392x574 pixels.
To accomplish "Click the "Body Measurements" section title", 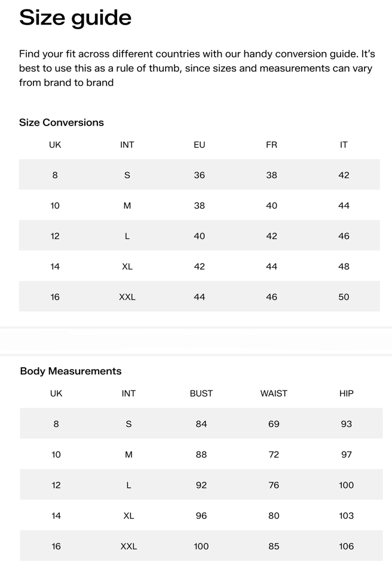I will point(71,371).
